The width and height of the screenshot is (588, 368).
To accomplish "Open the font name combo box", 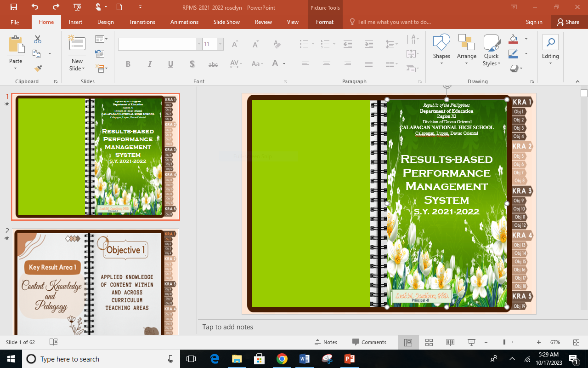I will point(160,44).
